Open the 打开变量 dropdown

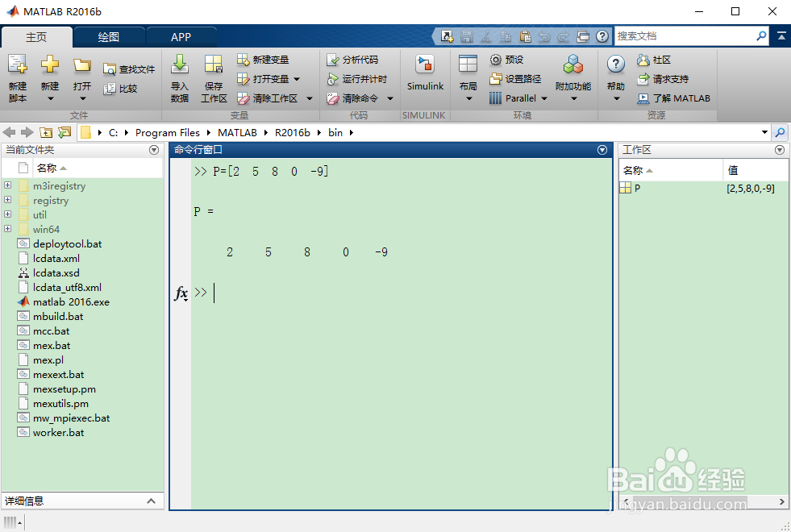[x=269, y=79]
